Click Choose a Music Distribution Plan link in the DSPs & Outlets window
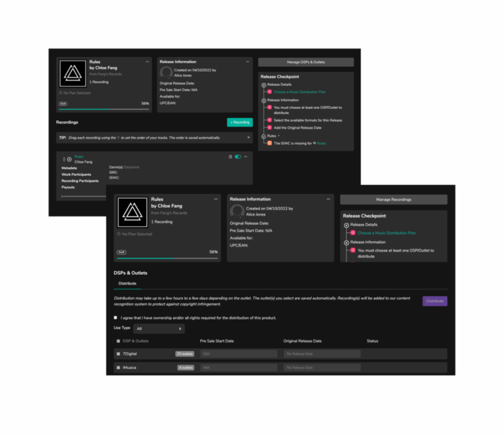The height and width of the screenshot is (436, 504). (387, 233)
